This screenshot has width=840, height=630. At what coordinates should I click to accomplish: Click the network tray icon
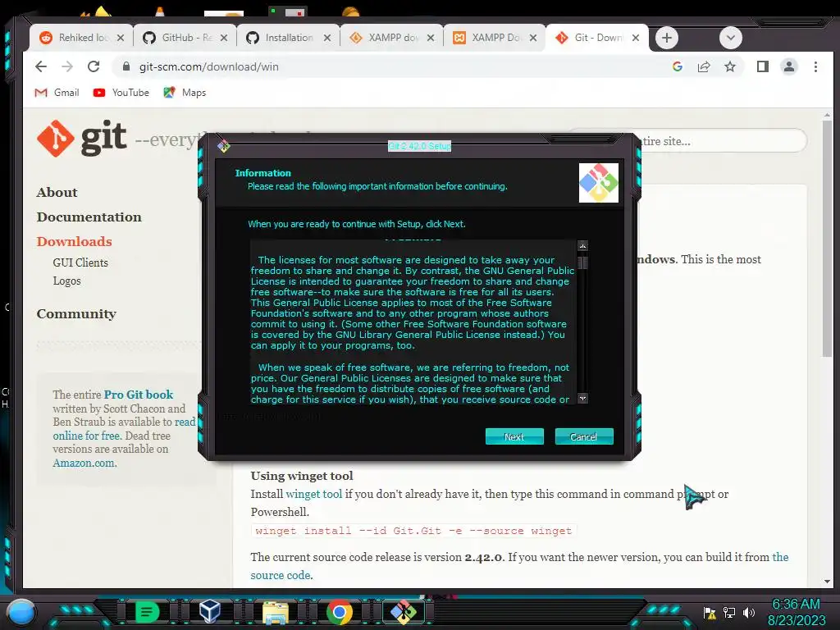point(729,613)
